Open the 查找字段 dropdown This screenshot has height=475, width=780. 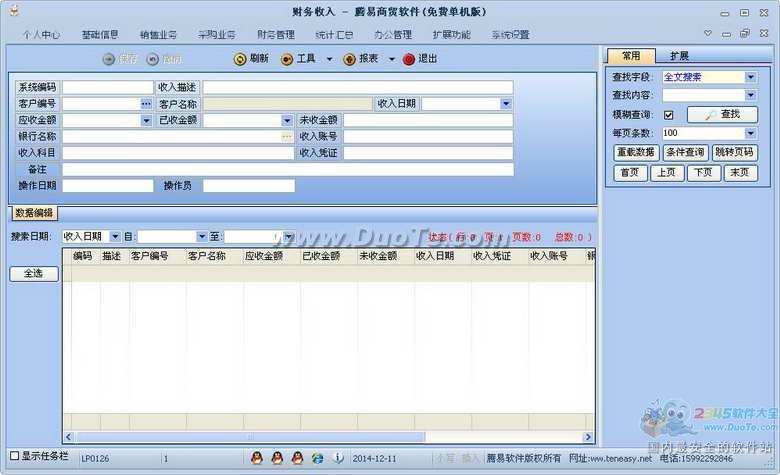coord(750,77)
